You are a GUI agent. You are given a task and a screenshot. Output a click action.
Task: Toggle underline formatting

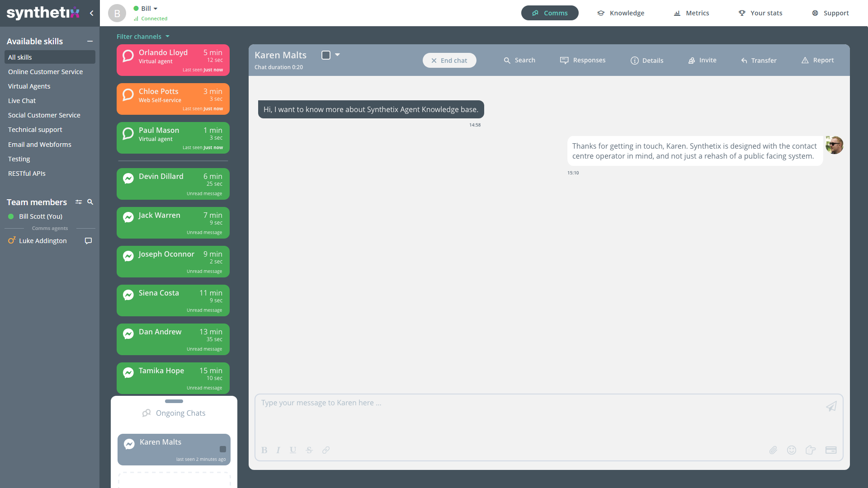293,450
